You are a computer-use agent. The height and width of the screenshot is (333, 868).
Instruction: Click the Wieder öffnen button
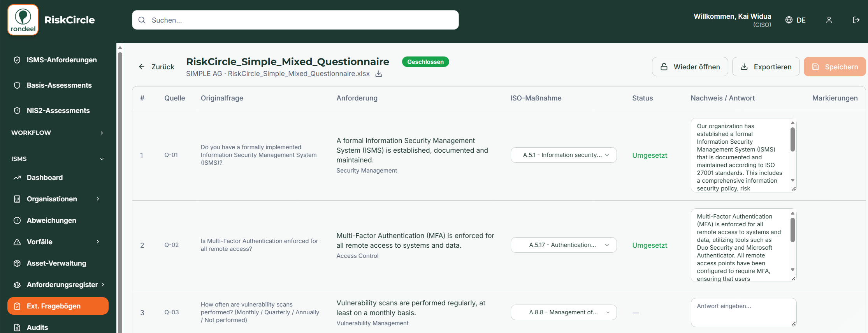point(690,67)
